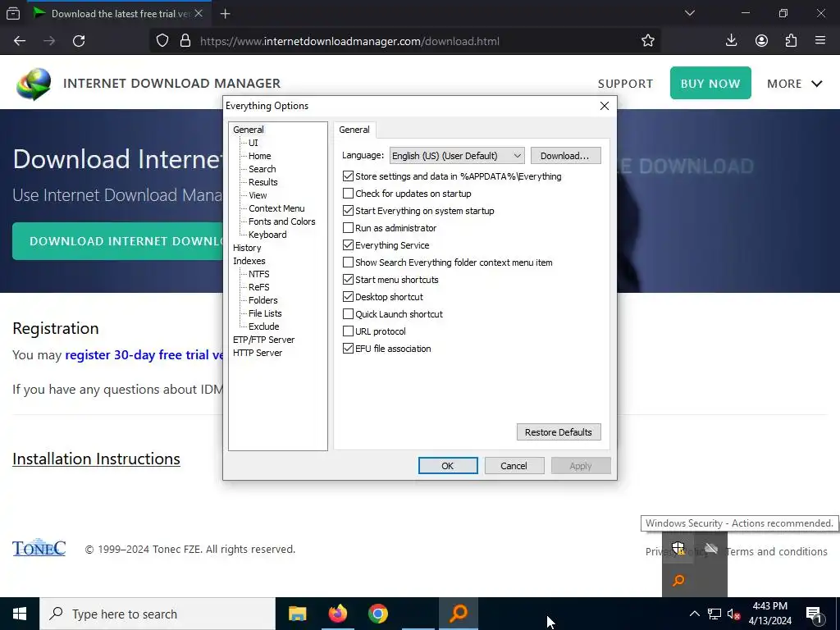The image size is (840, 630).
Task: Click the Firefox back arrow icon
Action: [x=20, y=41]
